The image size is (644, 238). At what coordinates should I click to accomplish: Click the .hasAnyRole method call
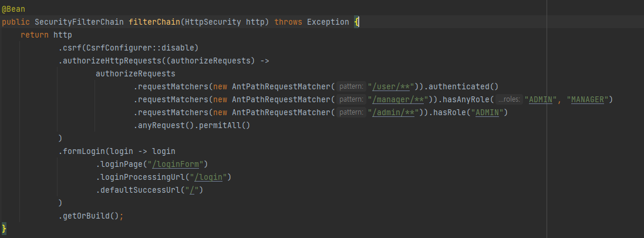click(x=466, y=99)
